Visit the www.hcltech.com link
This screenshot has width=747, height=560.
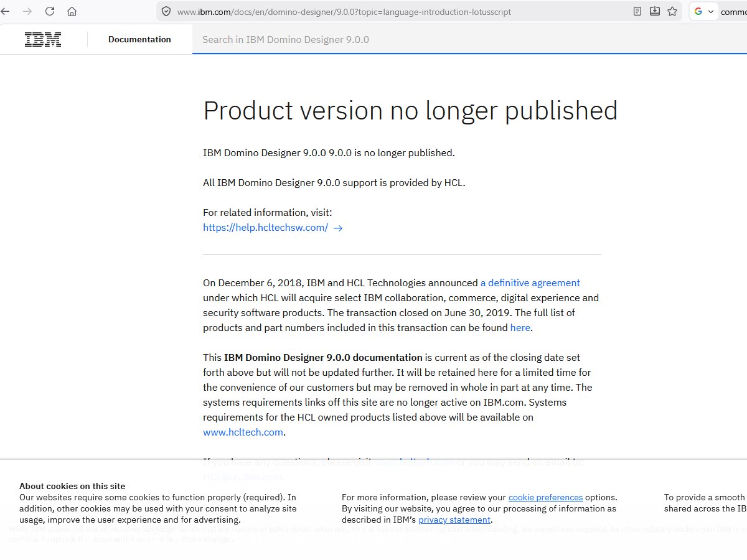243,432
